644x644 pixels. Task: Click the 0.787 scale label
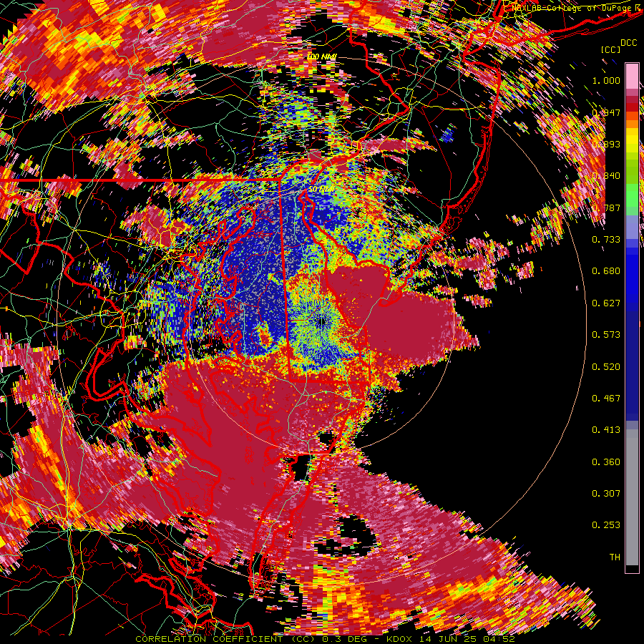pyautogui.click(x=606, y=208)
